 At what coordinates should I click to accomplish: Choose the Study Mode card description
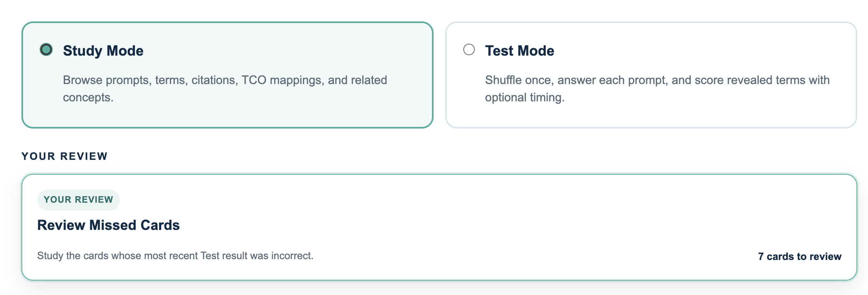point(225,89)
